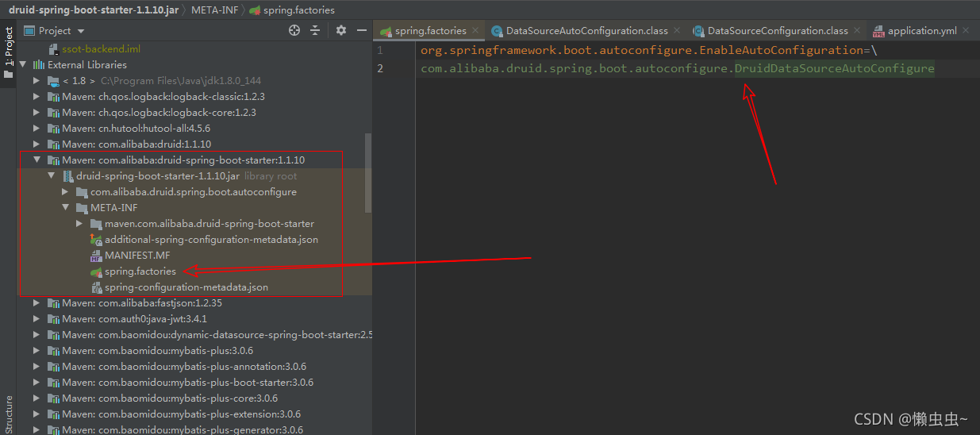Click the JDK 1.8 library icon
The height and width of the screenshot is (435, 980).
[53, 81]
